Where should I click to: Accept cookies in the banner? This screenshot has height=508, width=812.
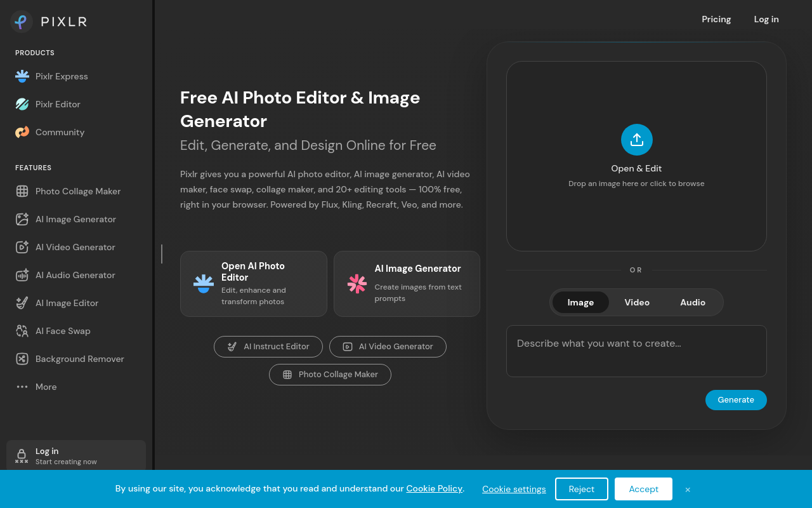coord(643,489)
